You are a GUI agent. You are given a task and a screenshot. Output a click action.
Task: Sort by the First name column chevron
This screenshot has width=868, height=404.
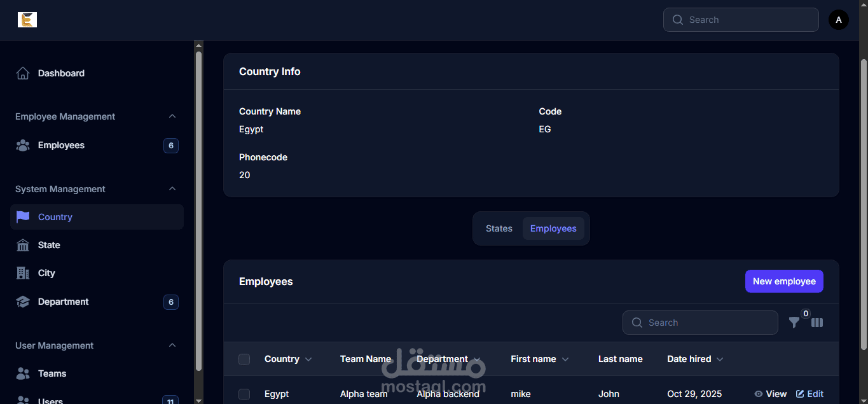(x=565, y=359)
